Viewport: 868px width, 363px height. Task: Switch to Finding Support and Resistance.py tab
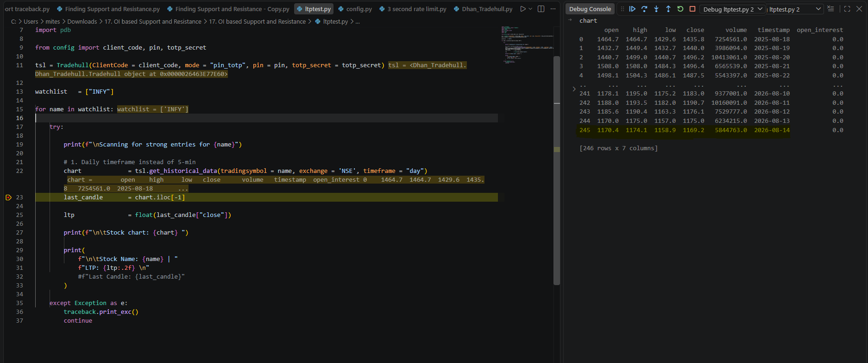(x=108, y=9)
